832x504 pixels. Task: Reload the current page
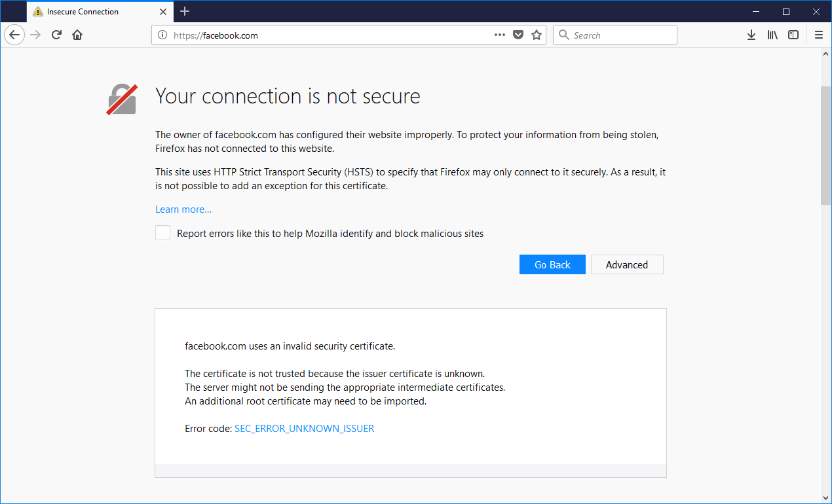pyautogui.click(x=56, y=35)
